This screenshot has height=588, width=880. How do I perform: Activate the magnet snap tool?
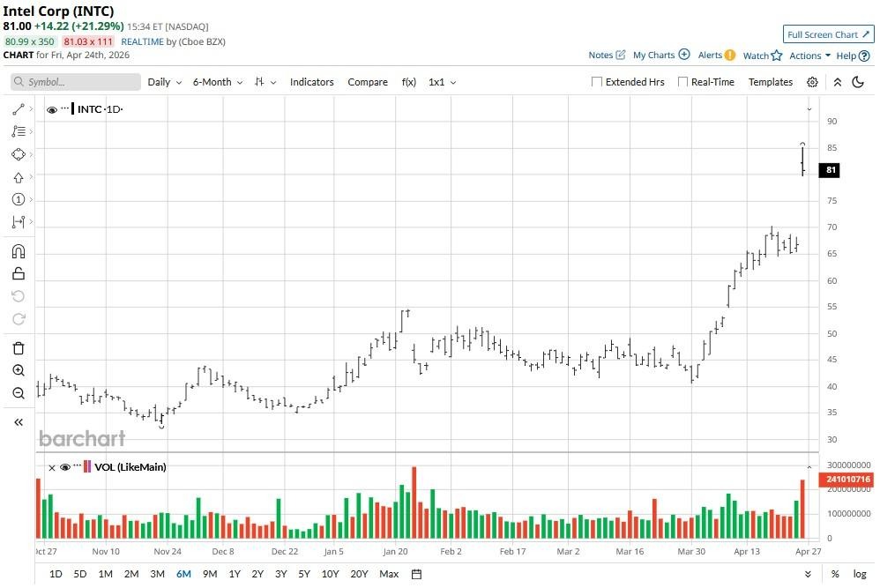pyautogui.click(x=19, y=251)
